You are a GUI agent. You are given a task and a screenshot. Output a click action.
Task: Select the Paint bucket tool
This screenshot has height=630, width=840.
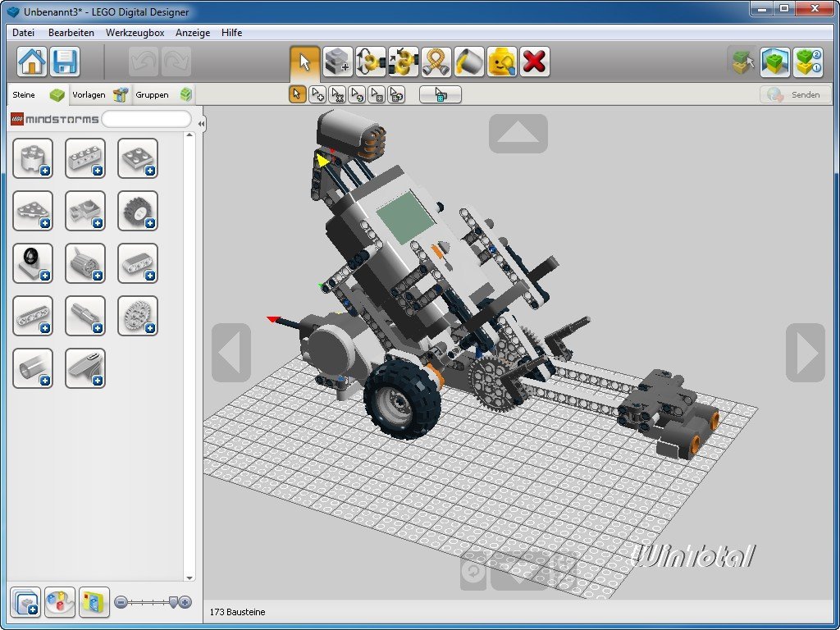tap(469, 62)
